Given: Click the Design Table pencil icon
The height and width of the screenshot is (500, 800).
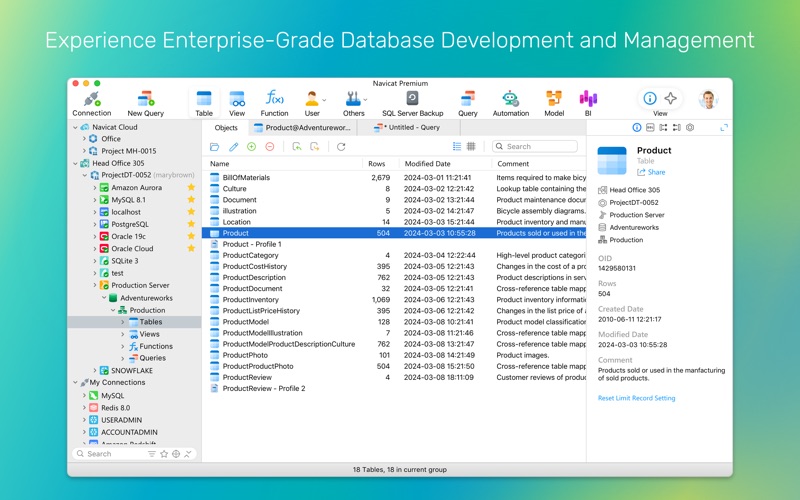Looking at the screenshot, I should [233, 147].
